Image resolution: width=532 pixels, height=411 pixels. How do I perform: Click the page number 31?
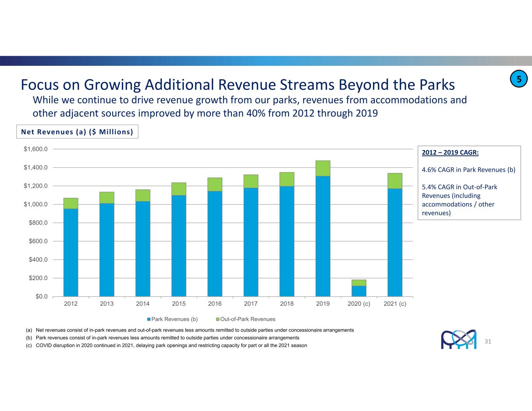tap(488, 342)
